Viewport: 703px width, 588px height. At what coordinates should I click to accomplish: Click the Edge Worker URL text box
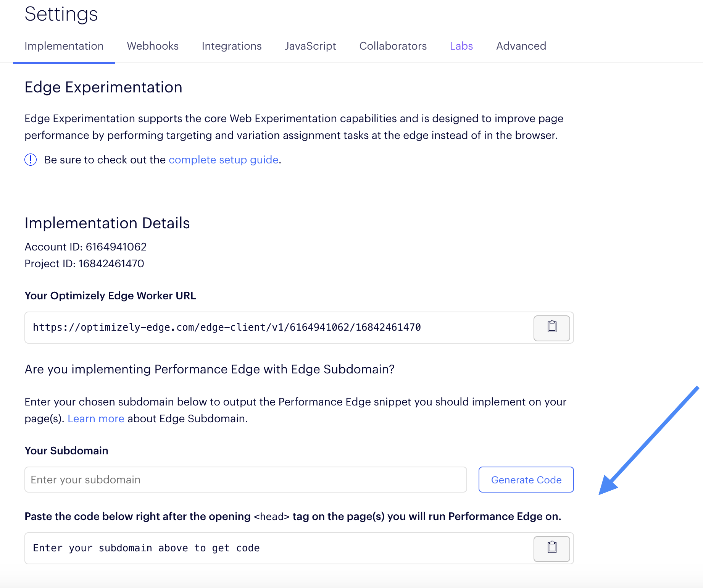pyautogui.click(x=279, y=328)
